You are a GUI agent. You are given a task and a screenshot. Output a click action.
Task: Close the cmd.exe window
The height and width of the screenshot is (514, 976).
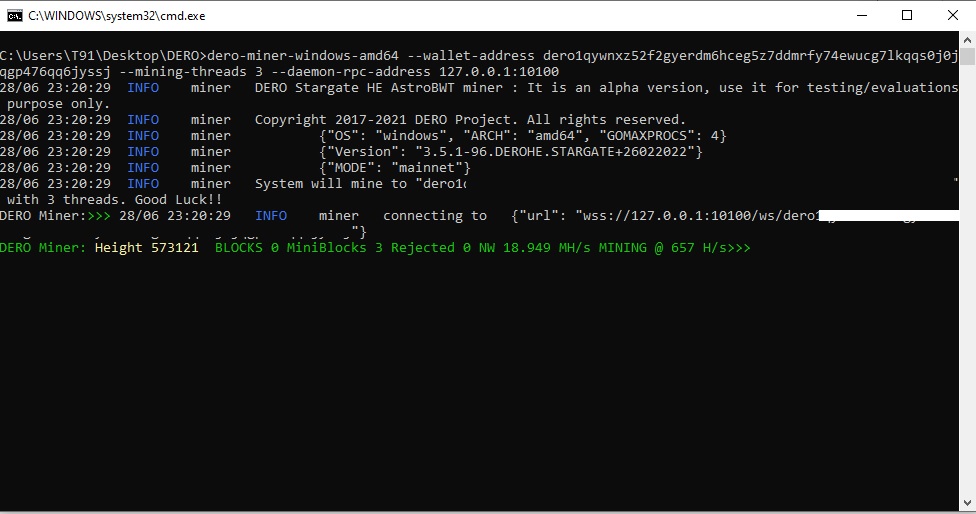pyautogui.click(x=952, y=16)
